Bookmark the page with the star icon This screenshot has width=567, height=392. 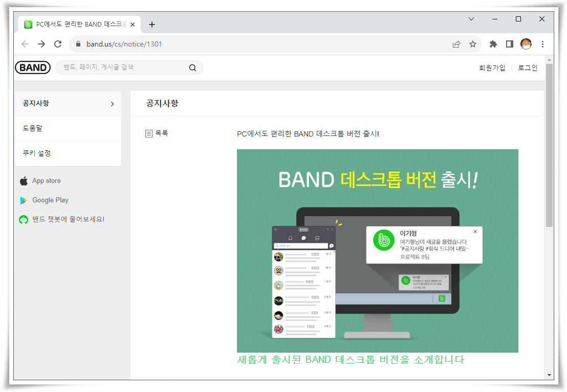tap(473, 44)
